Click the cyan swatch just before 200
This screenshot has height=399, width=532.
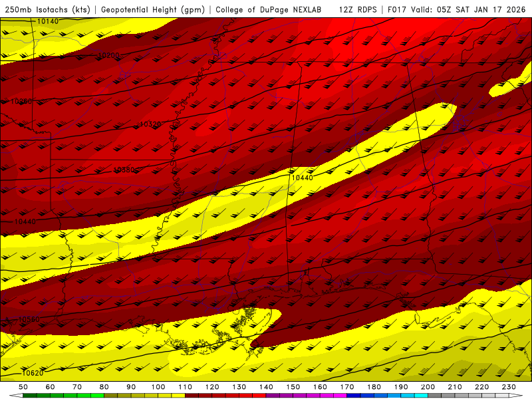(421, 396)
